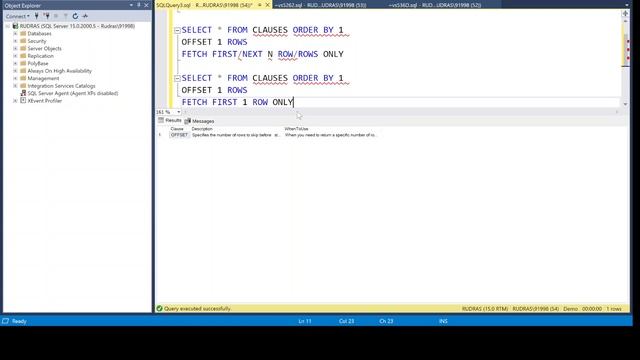Image resolution: width=640 pixels, height=360 pixels.
Task: Collapse the first SELECT statement outline
Action: pos(177,30)
